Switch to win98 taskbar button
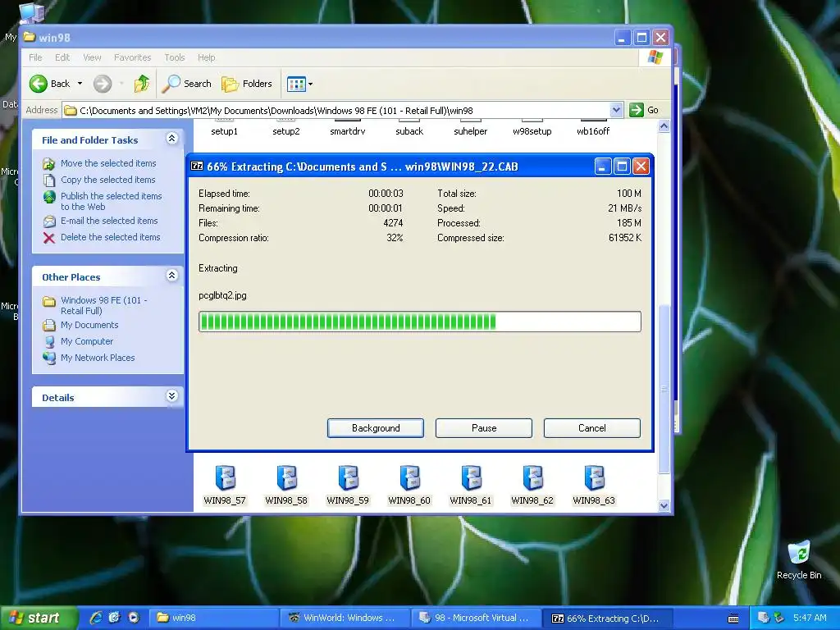Screen dimensions: 840x630 (212, 618)
